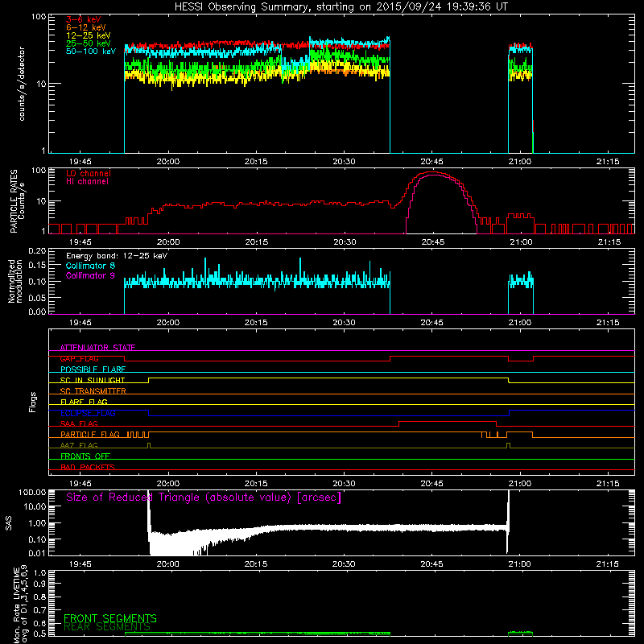Click the 0.20 modulation y-axis value

37,251
